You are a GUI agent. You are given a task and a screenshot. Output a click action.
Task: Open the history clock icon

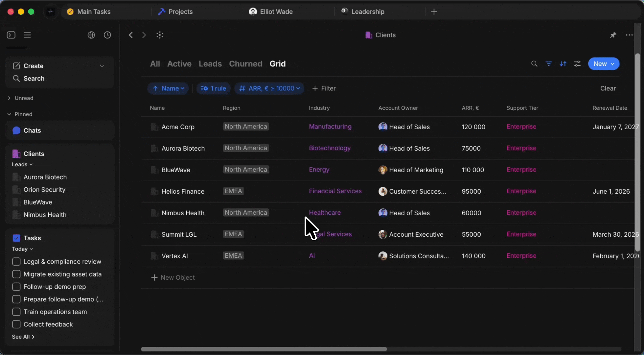click(x=107, y=35)
